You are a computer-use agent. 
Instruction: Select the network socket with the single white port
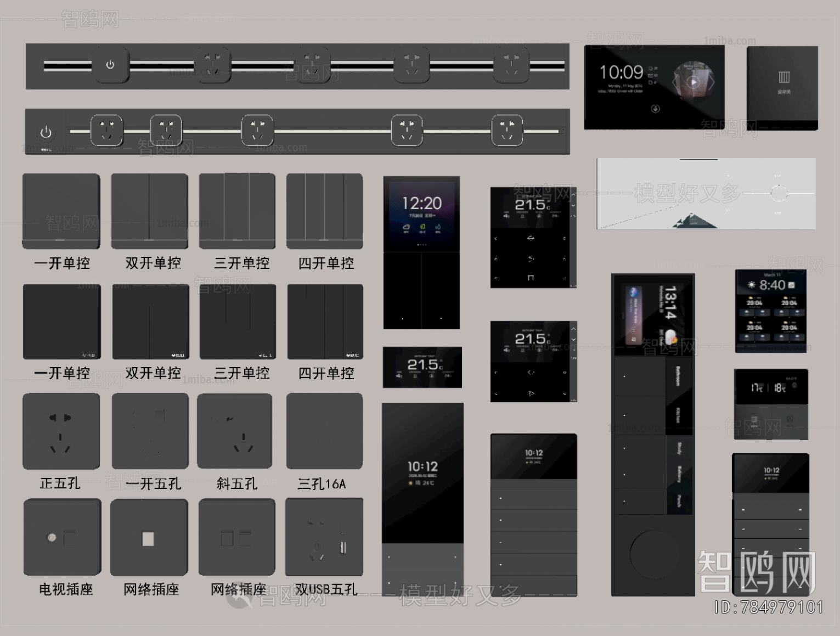coord(149,538)
